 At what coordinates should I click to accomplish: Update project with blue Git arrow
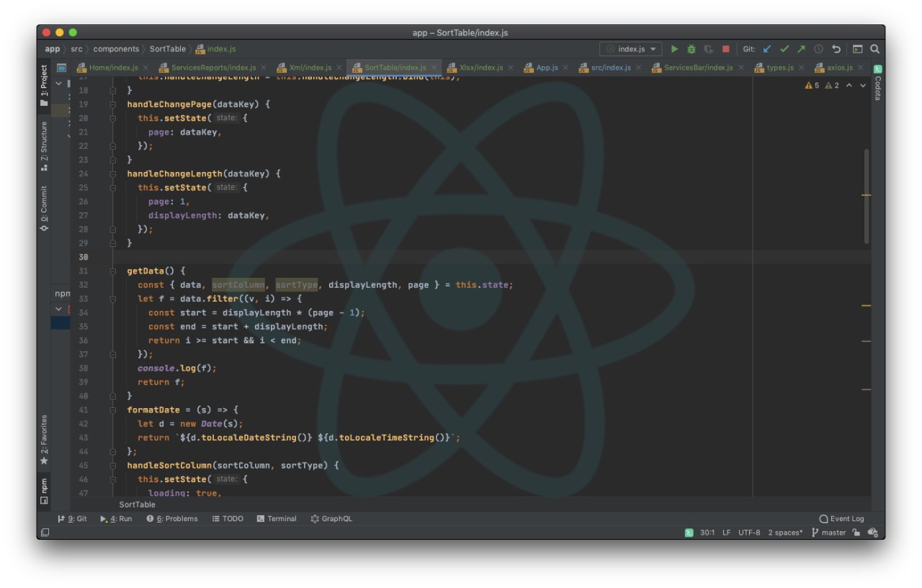767,49
